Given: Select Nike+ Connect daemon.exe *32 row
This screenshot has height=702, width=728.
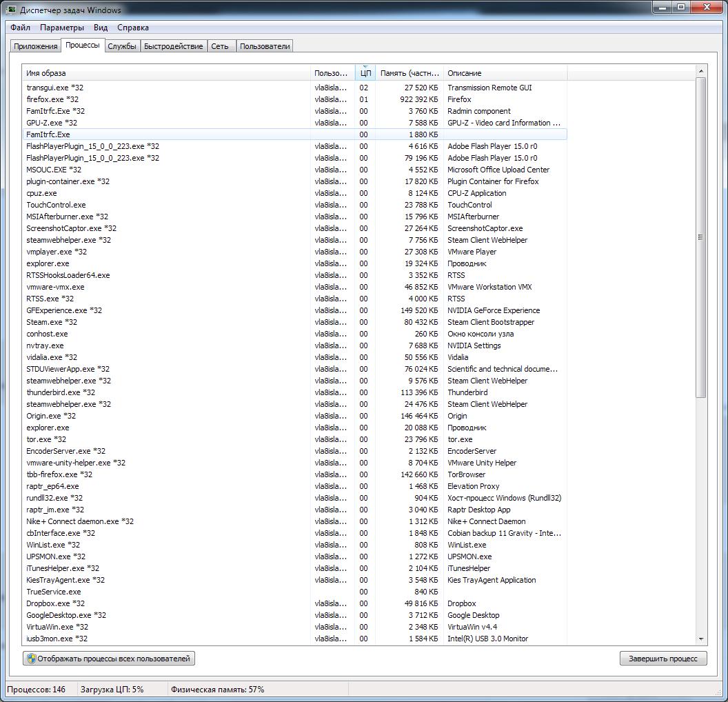Looking at the screenshot, I should (295, 521).
